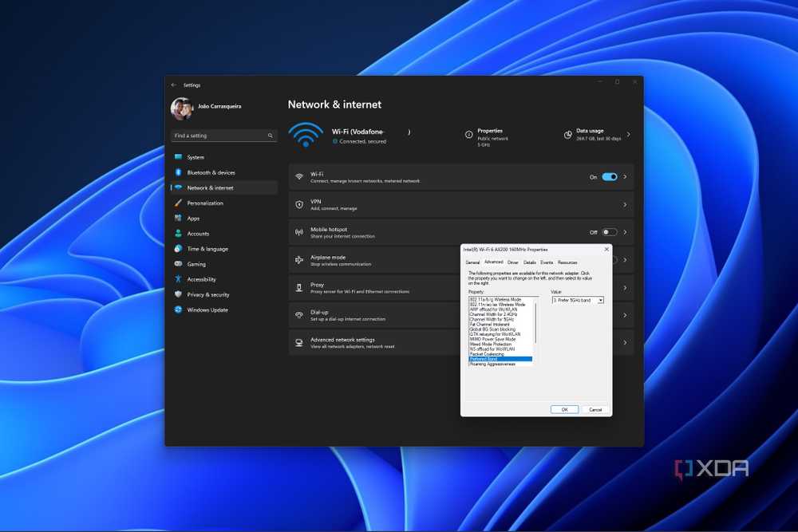Open the Details tab

pos(530,262)
